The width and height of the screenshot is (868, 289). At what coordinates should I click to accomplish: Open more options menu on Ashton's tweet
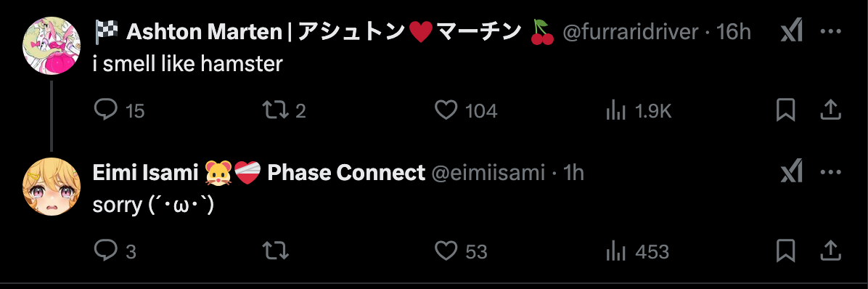pos(831,32)
